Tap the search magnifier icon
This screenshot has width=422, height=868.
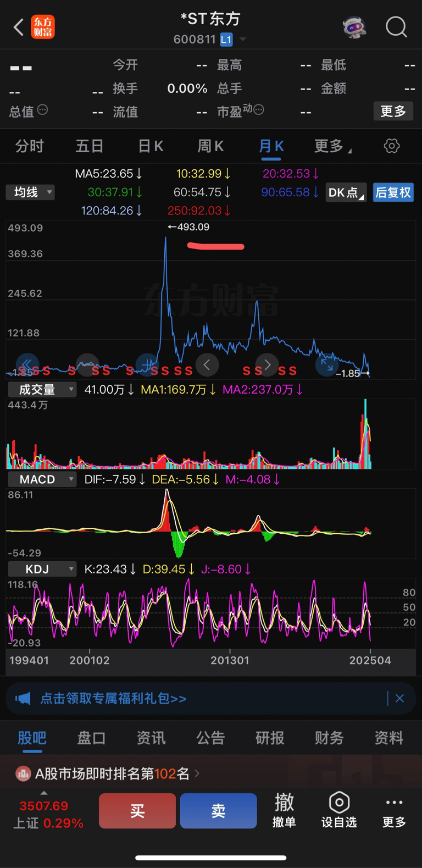point(396,26)
